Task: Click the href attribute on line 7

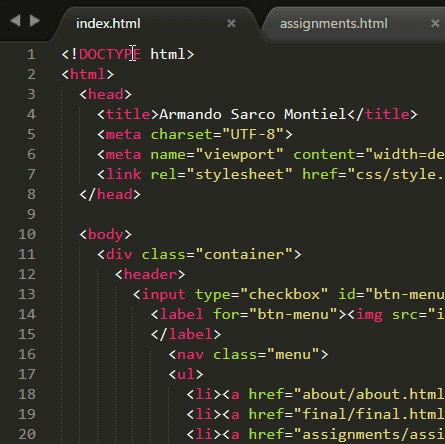Action: pos(319,174)
